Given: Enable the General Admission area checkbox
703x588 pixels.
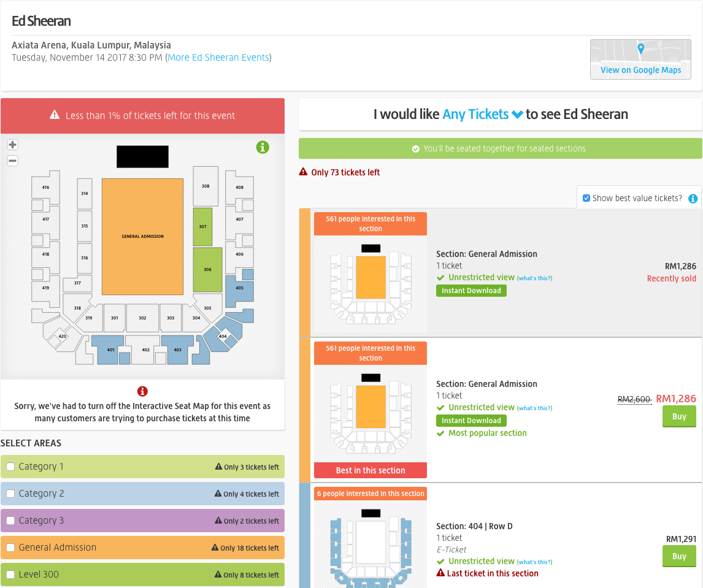Looking at the screenshot, I should point(10,548).
